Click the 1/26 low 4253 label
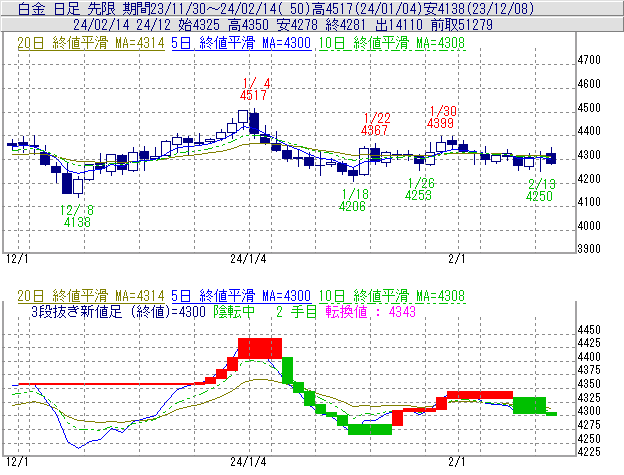The image size is (624, 475). [420, 189]
